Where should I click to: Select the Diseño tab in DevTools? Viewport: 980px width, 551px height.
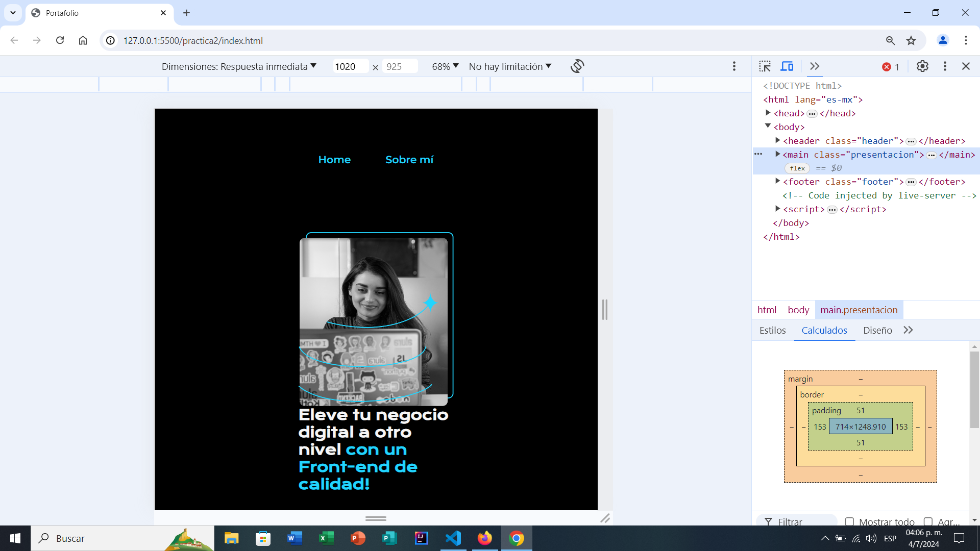[877, 330]
